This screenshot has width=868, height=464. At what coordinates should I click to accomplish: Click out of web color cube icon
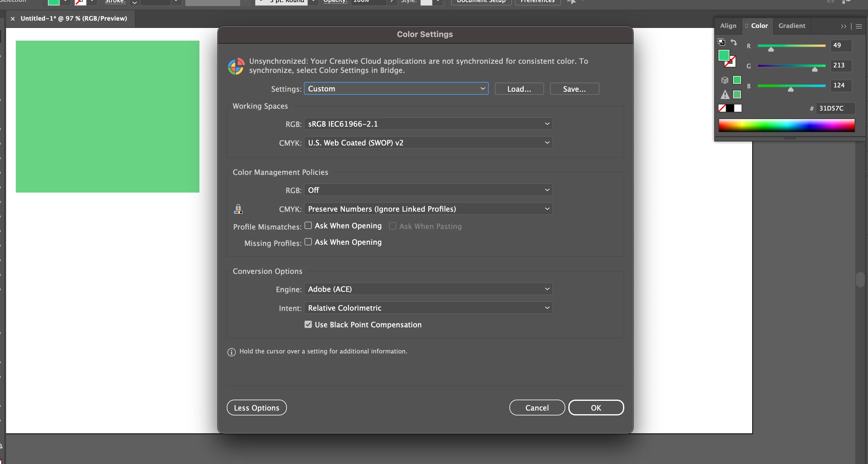[x=725, y=80]
